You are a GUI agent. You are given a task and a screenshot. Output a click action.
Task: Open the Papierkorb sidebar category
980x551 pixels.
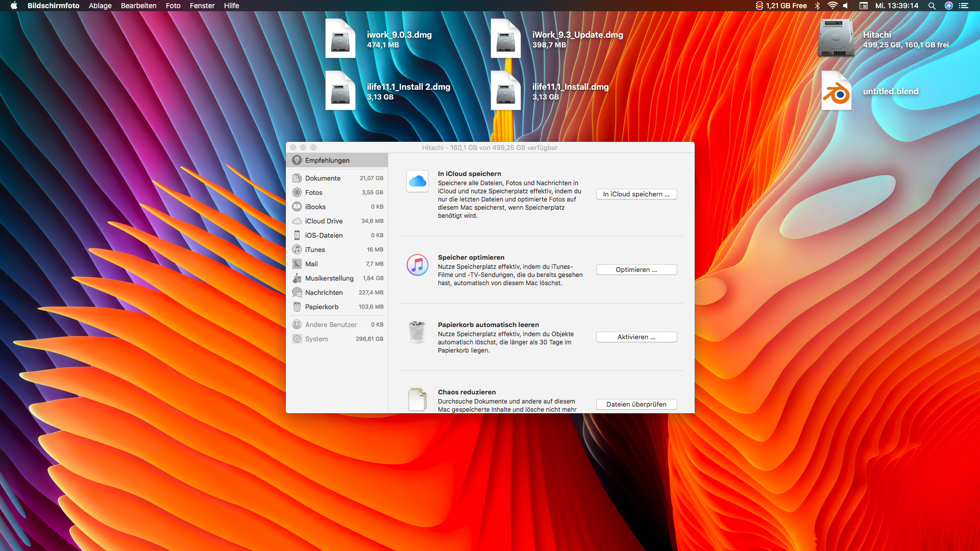click(322, 307)
